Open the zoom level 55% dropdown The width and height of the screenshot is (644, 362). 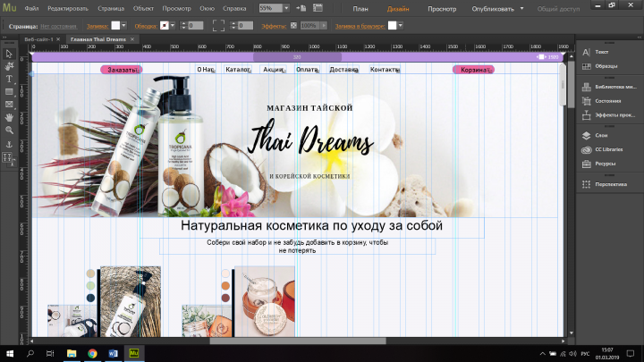(286, 8)
